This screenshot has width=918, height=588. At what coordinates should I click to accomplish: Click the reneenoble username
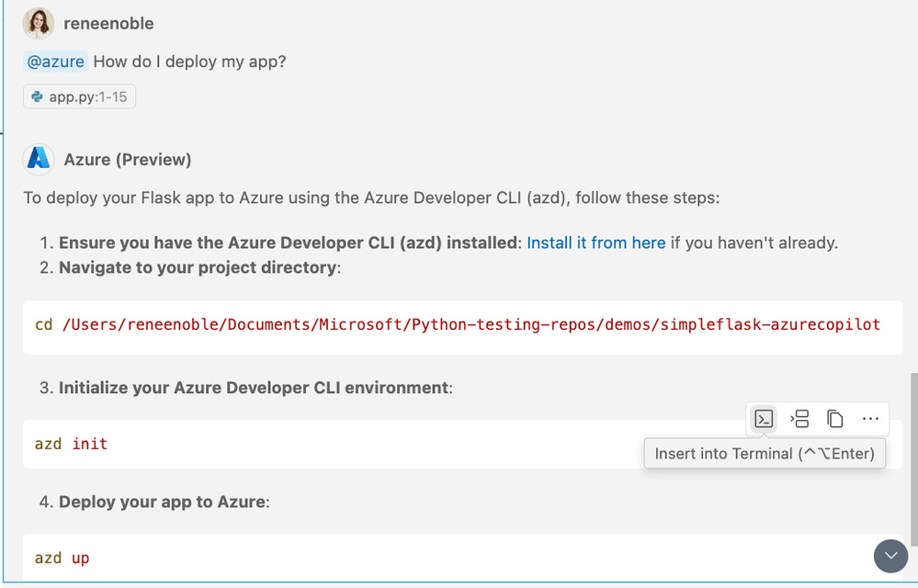108,23
